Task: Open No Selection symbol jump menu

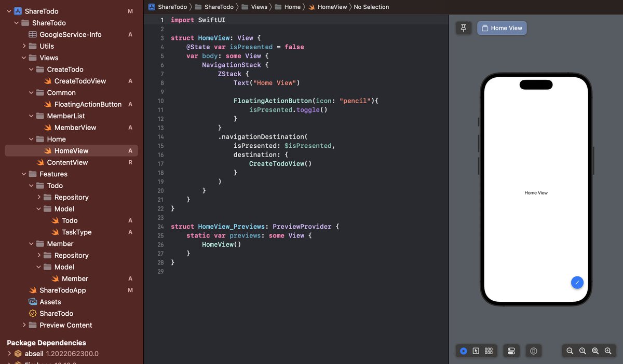Action: 371,7
